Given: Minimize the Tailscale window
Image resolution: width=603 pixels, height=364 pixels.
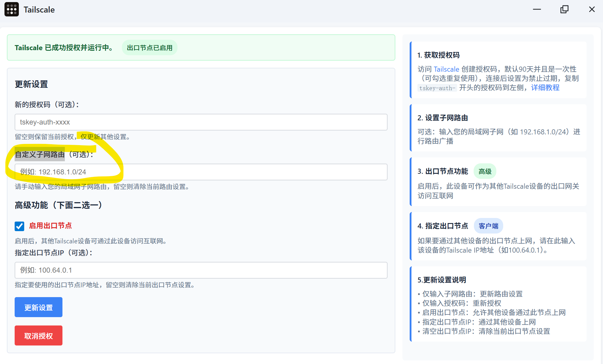Looking at the screenshot, I should pyautogui.click(x=537, y=10).
